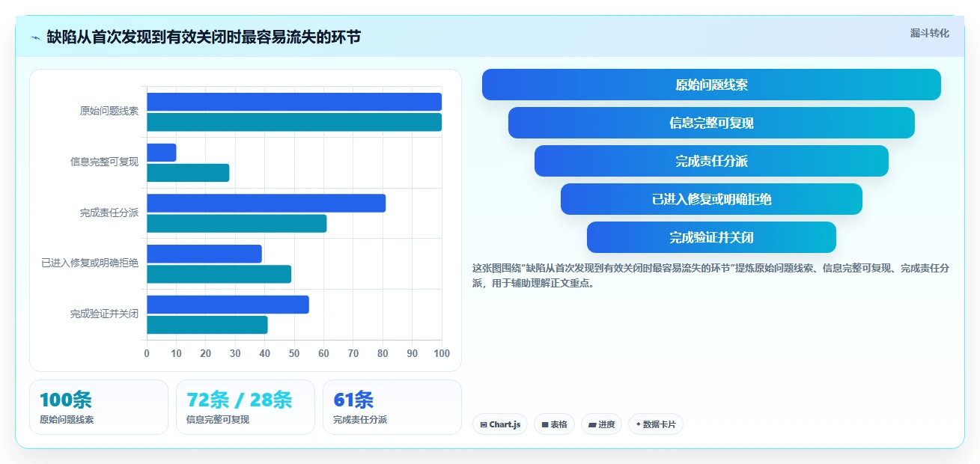
Task: Open the 100条 原始问题线索 data card
Action: coord(99,407)
